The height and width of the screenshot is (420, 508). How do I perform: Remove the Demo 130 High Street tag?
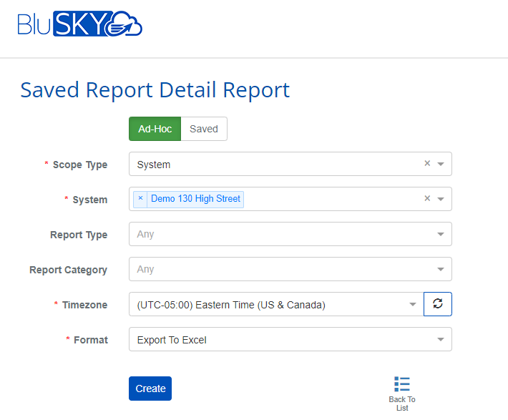[x=140, y=199]
